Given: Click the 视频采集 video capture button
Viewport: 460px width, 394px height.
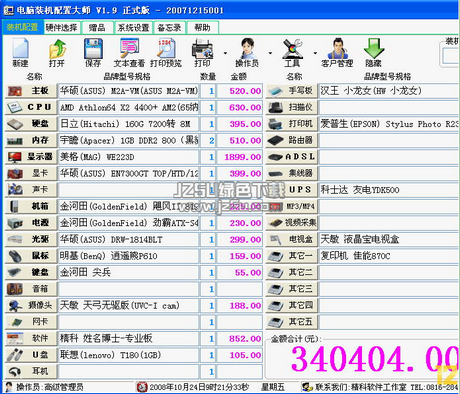Looking at the screenshot, I should 292,223.
